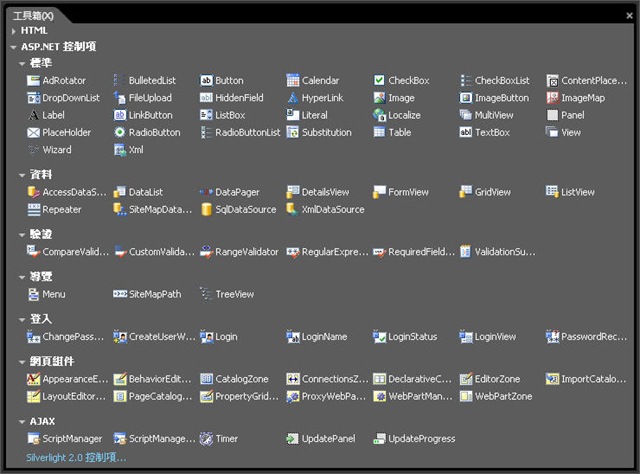640x474 pixels.
Task: Choose the Substitution label
Action: tap(327, 132)
